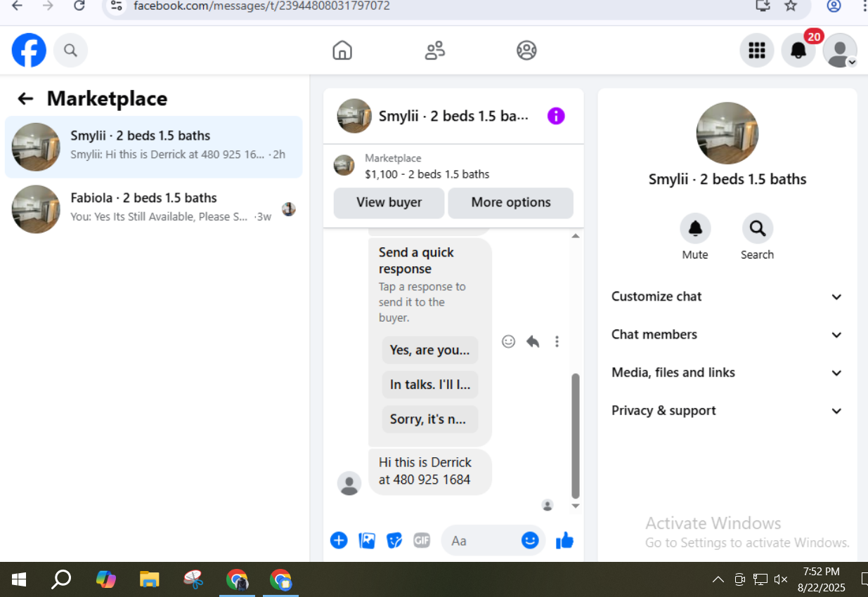
Task: Bookmark this page with the star
Action: (x=791, y=6)
